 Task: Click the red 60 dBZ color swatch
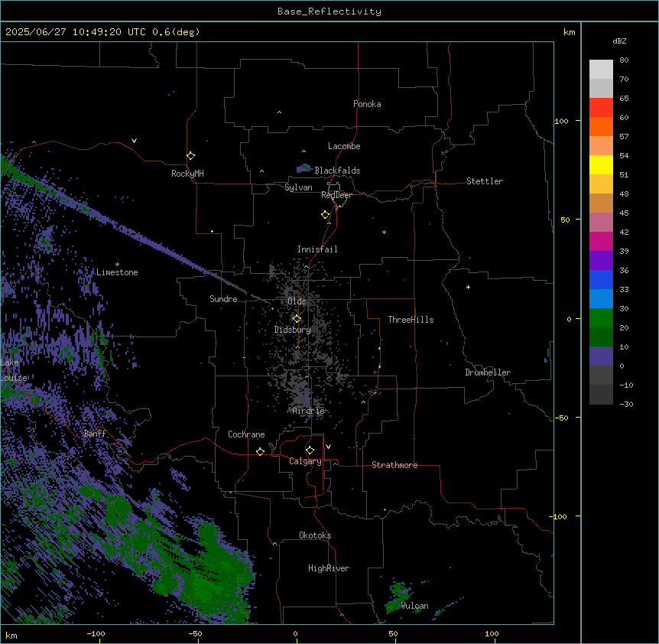601,108
